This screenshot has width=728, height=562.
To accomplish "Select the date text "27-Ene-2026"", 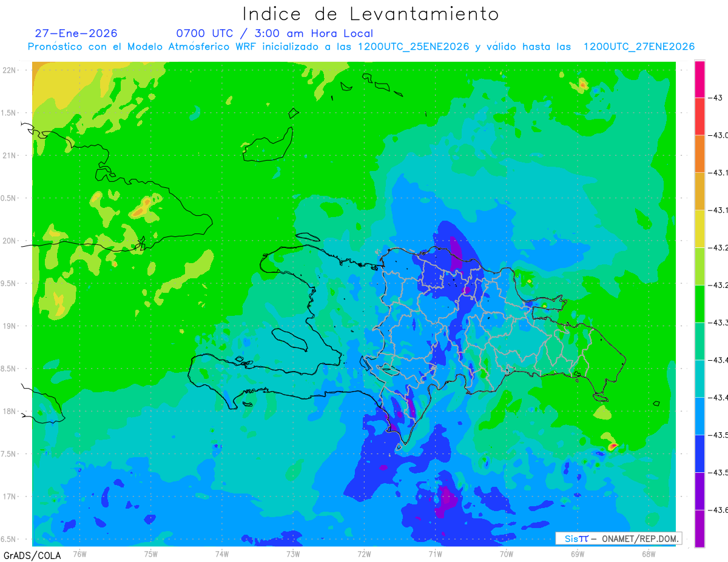I will pyautogui.click(x=76, y=33).
